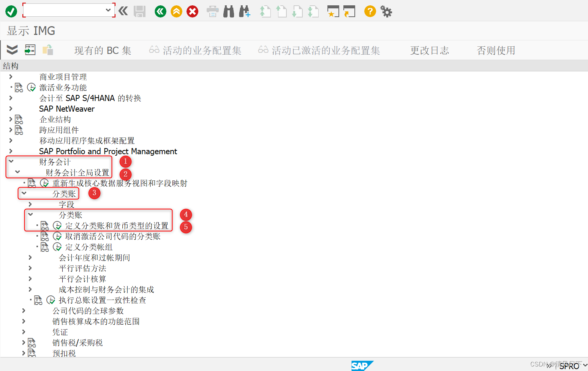Click 否则使用 button
Image resolution: width=588 pixels, height=371 pixels.
(x=496, y=51)
